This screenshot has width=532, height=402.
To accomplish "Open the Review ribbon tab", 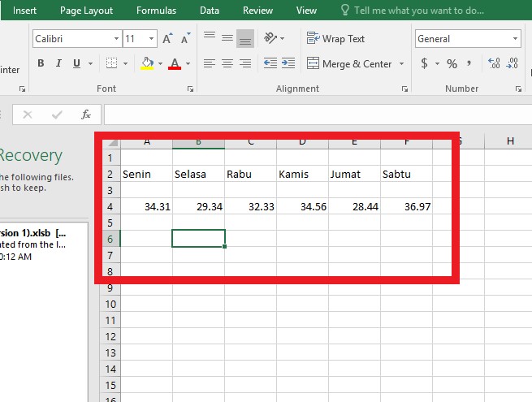I will (x=257, y=11).
